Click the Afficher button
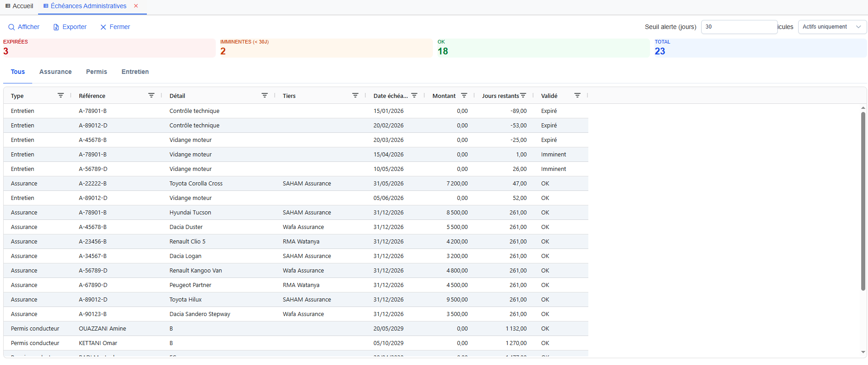 tap(24, 27)
